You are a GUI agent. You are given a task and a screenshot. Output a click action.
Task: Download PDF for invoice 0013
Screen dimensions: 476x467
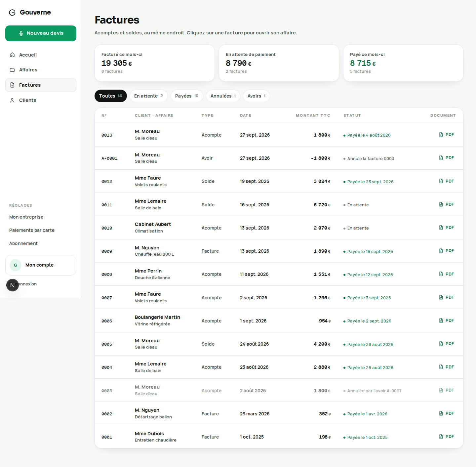coord(446,135)
